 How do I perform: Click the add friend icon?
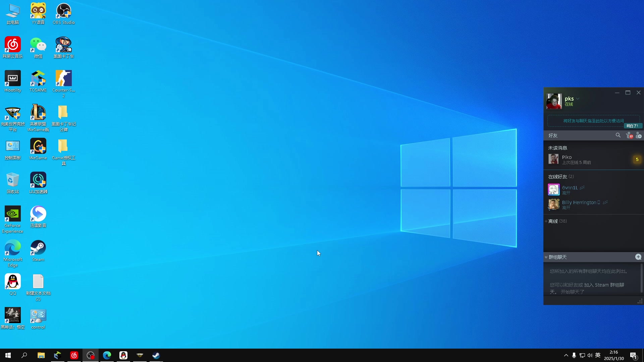click(639, 135)
